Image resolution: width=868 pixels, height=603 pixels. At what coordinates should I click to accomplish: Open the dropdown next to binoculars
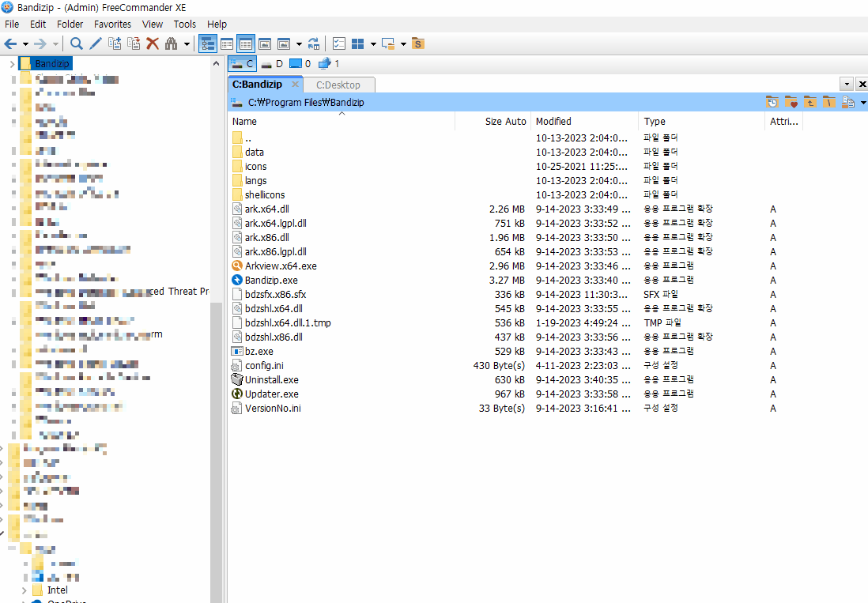pyautogui.click(x=187, y=44)
